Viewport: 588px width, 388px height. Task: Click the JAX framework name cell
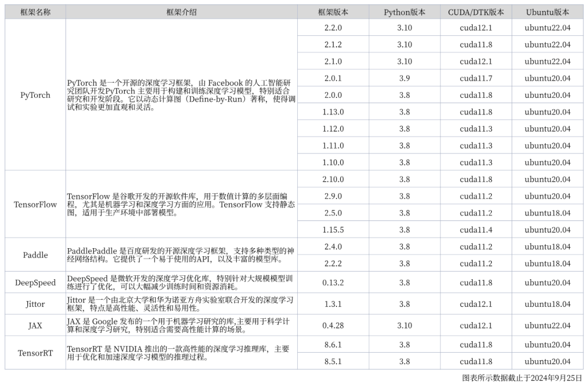[35, 325]
